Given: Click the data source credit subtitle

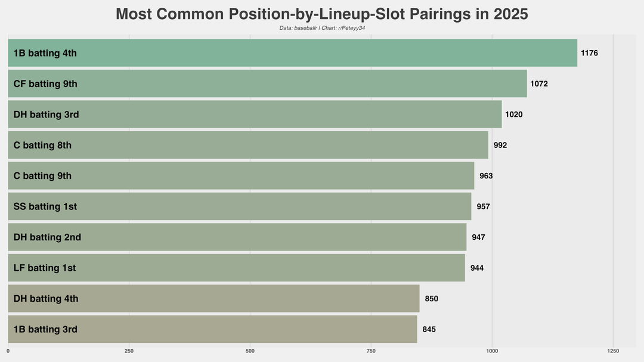Looking at the screenshot, I should tap(322, 28).
